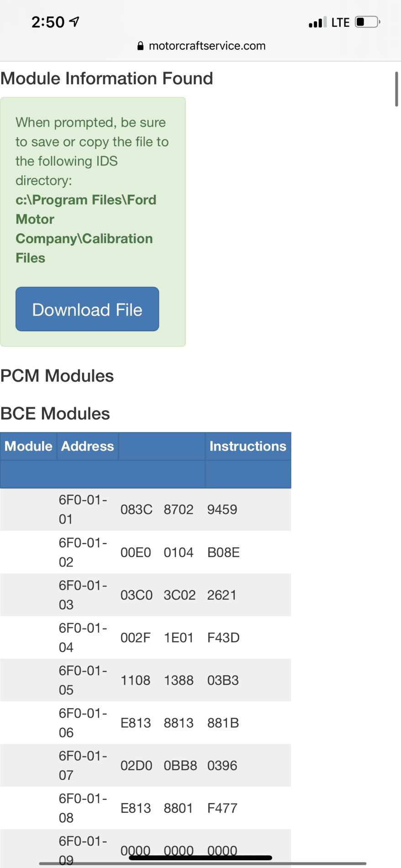Tap value 9459 in first row
Viewport: 401px width, 868px height.
(x=222, y=509)
